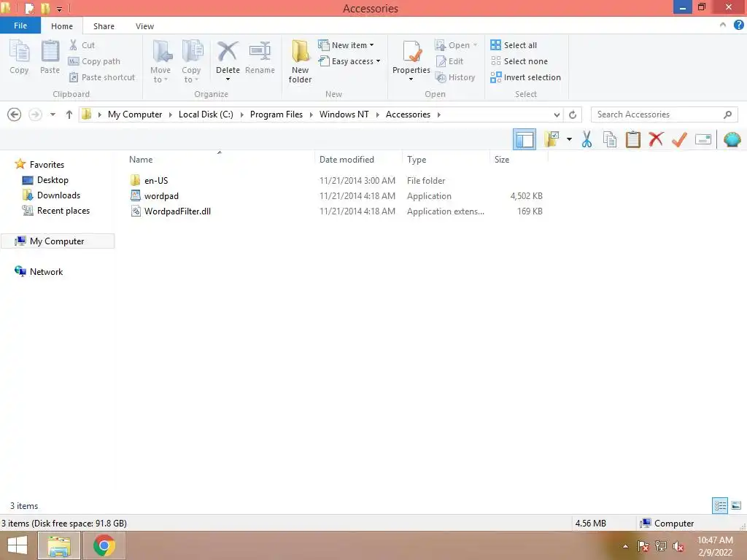
Task: Switch to the Home ribbon tab
Action: (x=62, y=26)
